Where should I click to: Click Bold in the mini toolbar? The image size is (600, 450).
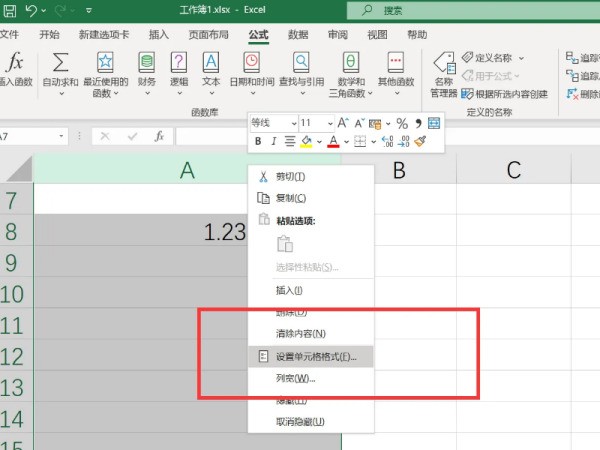click(x=258, y=142)
